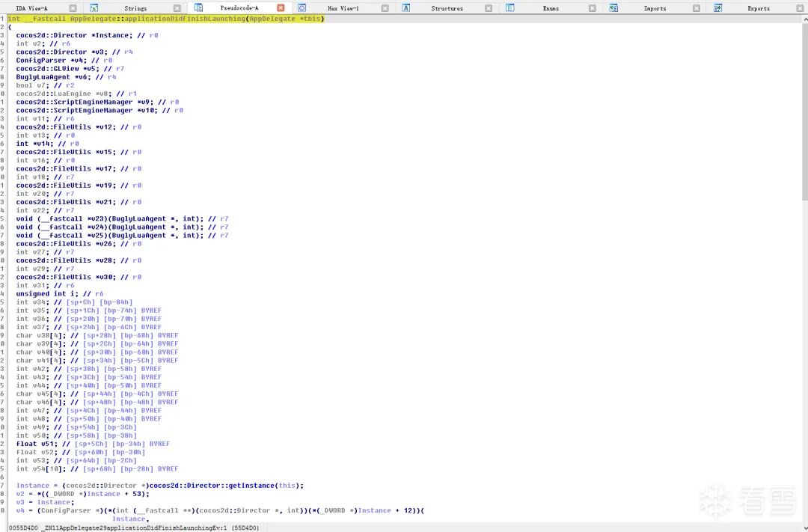Close the IDA View-A tab
The height and width of the screenshot is (532, 808).
point(73,8)
